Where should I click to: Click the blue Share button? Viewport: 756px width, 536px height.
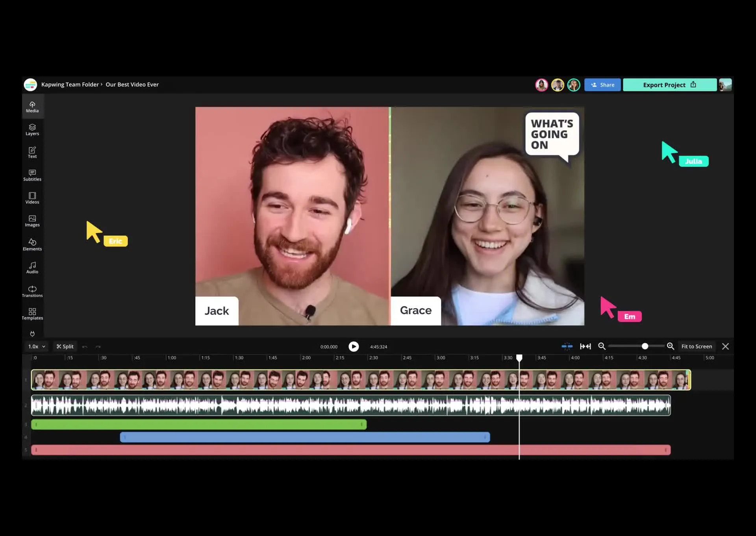pos(602,85)
